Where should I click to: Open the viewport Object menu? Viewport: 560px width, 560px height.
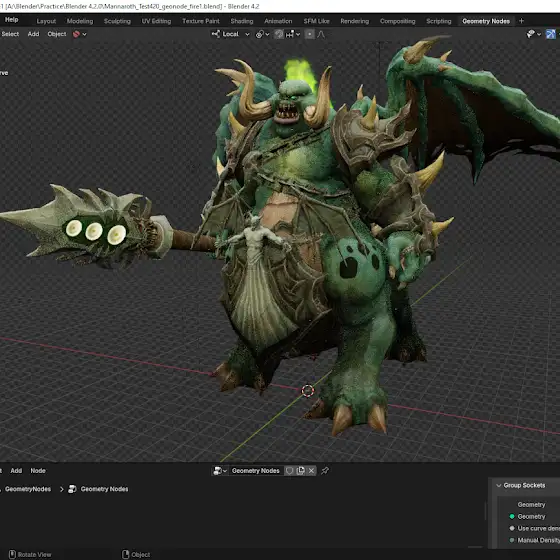(57, 34)
